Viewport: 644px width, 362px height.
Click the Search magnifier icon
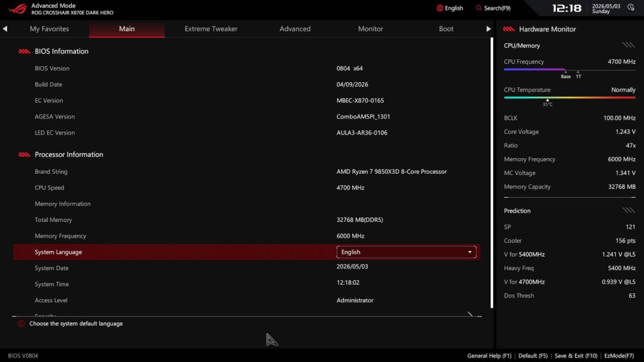tap(478, 8)
